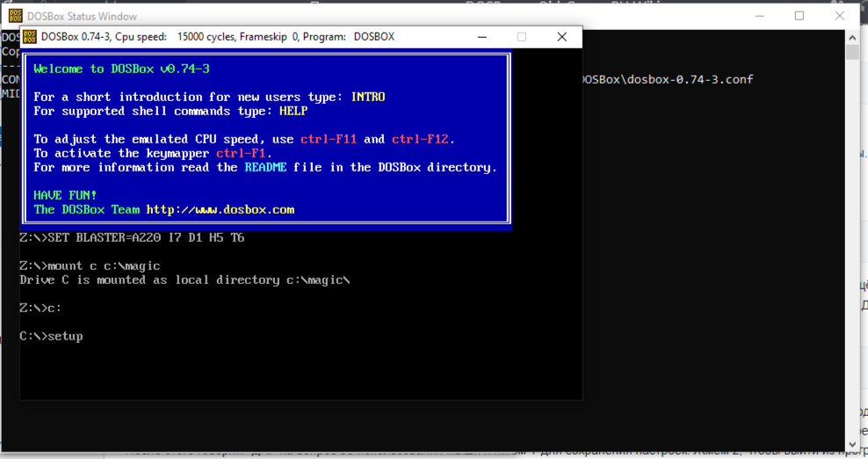Click the 'C:\>setup' command line

(x=51, y=337)
